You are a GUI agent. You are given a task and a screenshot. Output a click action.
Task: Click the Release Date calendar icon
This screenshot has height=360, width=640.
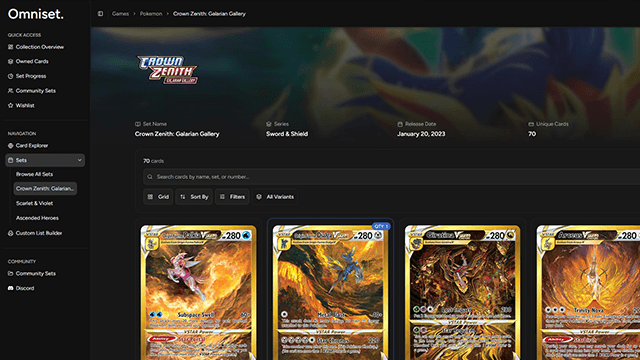pyautogui.click(x=400, y=124)
